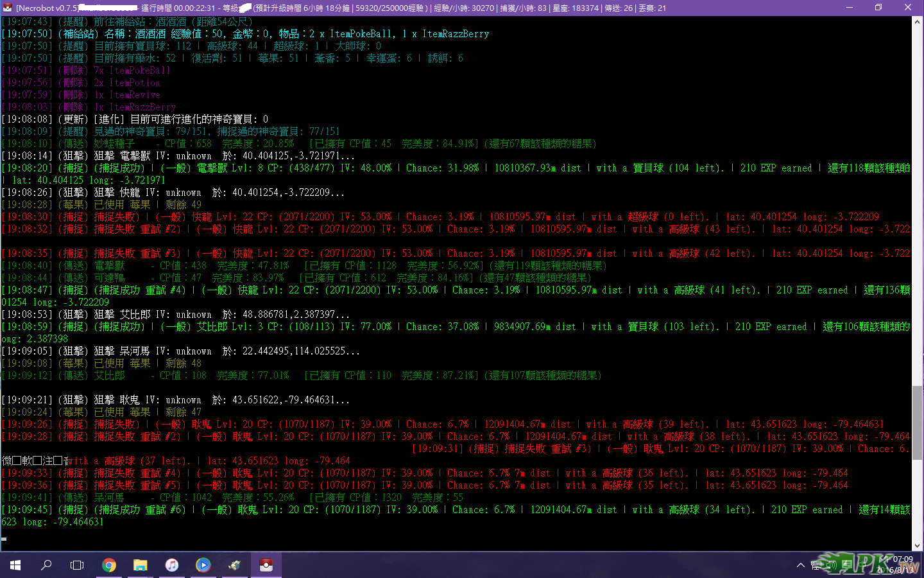
Task: Toggle the Chinese input method indicator
Action: pos(863,565)
